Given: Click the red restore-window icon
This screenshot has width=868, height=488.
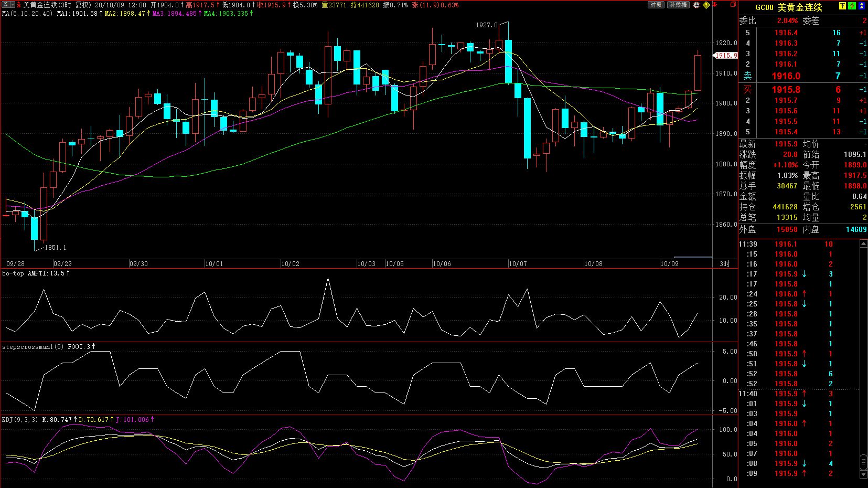Looking at the screenshot, I should coord(733,5).
